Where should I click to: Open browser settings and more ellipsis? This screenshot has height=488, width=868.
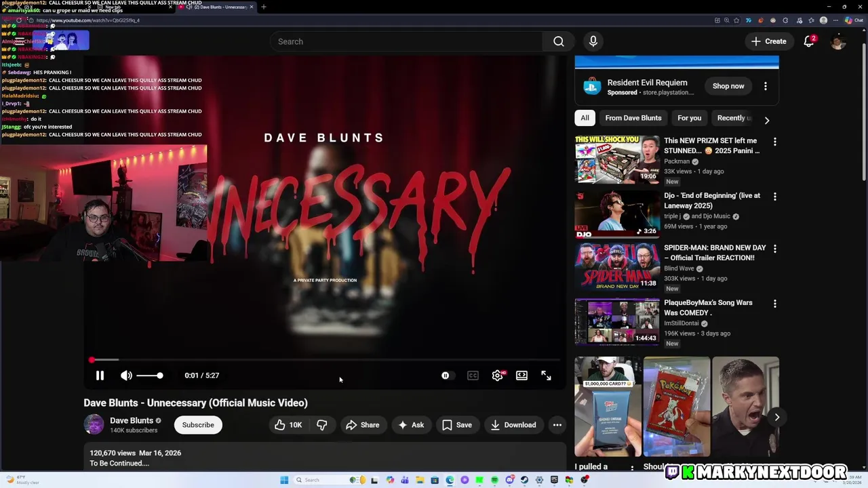tap(835, 20)
